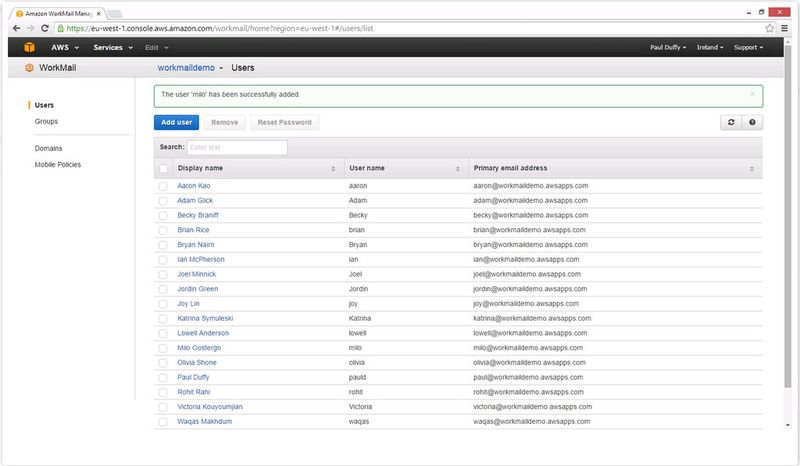The image size is (800, 466).
Task: Click the WorkMail service icon
Action: (x=30, y=67)
